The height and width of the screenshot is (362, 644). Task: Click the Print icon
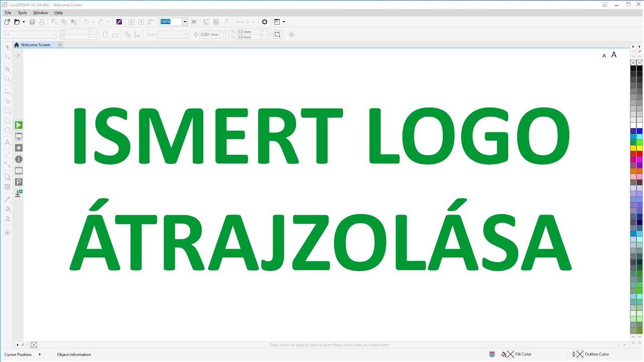click(x=42, y=22)
